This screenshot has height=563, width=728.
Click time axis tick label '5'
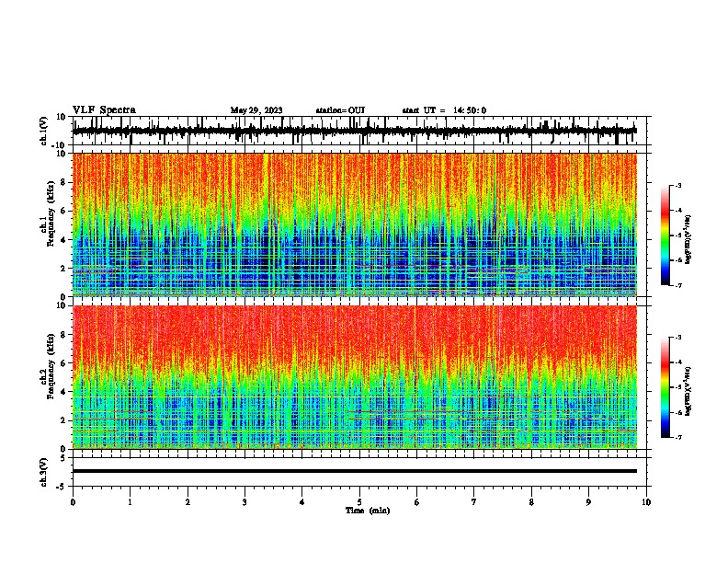point(359,502)
